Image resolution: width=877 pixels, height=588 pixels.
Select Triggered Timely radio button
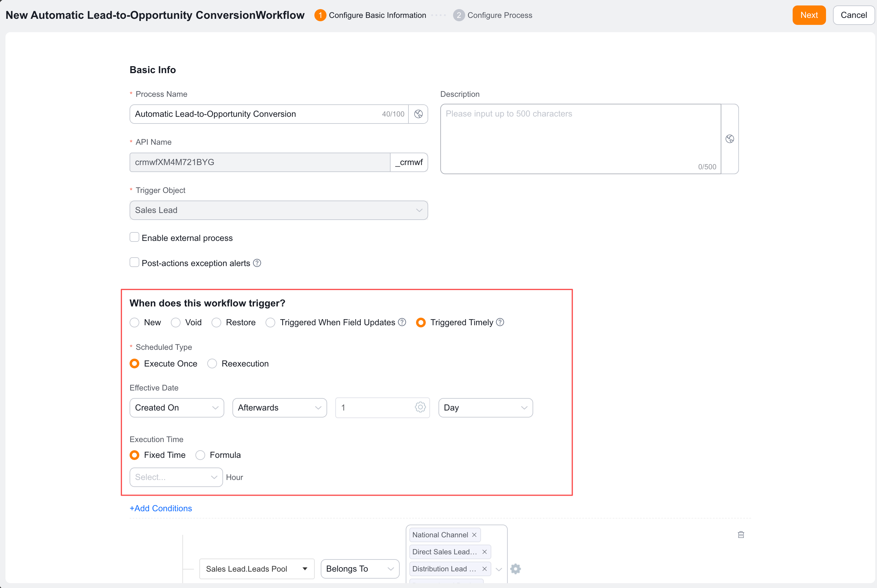[x=421, y=323]
